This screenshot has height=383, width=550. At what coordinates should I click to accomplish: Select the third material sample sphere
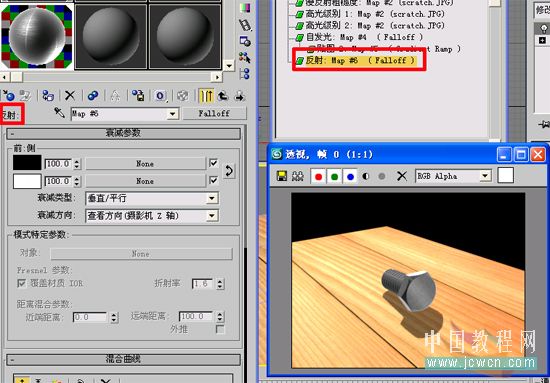pyautogui.click(x=185, y=36)
